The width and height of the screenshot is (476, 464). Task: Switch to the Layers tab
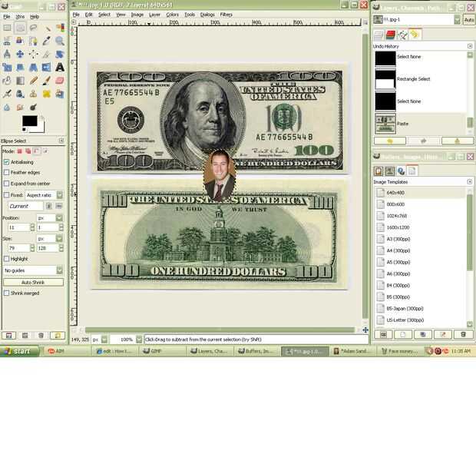378,35
